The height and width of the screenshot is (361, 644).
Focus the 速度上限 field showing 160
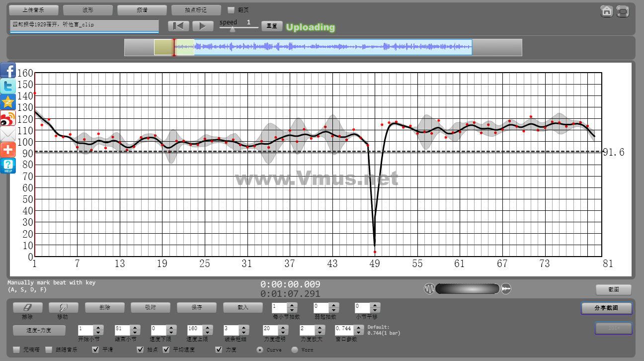coord(195,330)
